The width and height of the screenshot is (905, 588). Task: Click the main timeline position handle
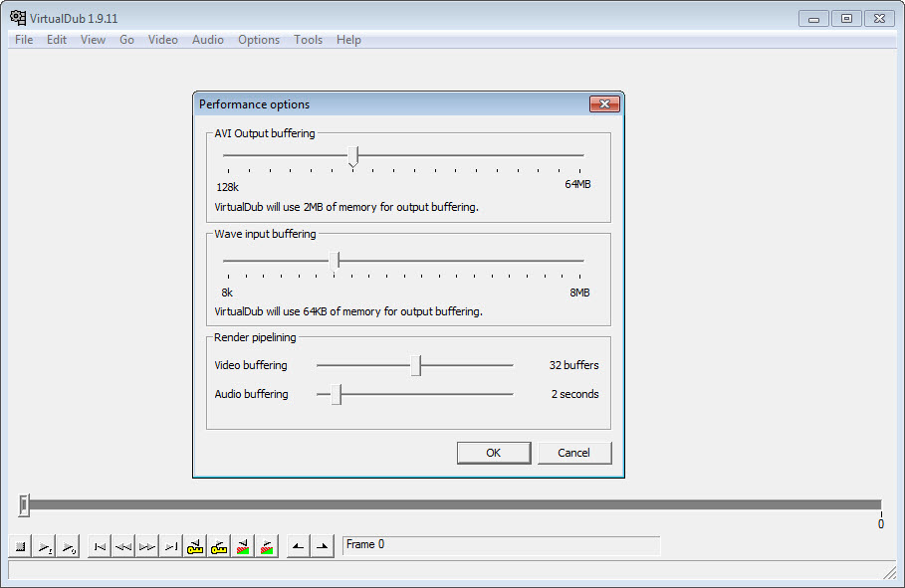(24, 504)
